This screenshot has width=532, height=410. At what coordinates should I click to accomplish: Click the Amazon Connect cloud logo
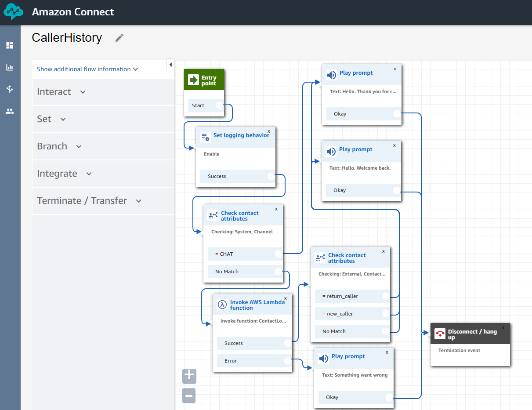(14, 12)
